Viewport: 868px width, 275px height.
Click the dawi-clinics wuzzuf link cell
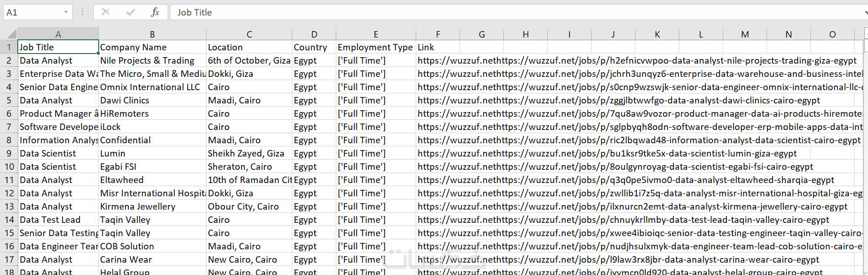619,100
